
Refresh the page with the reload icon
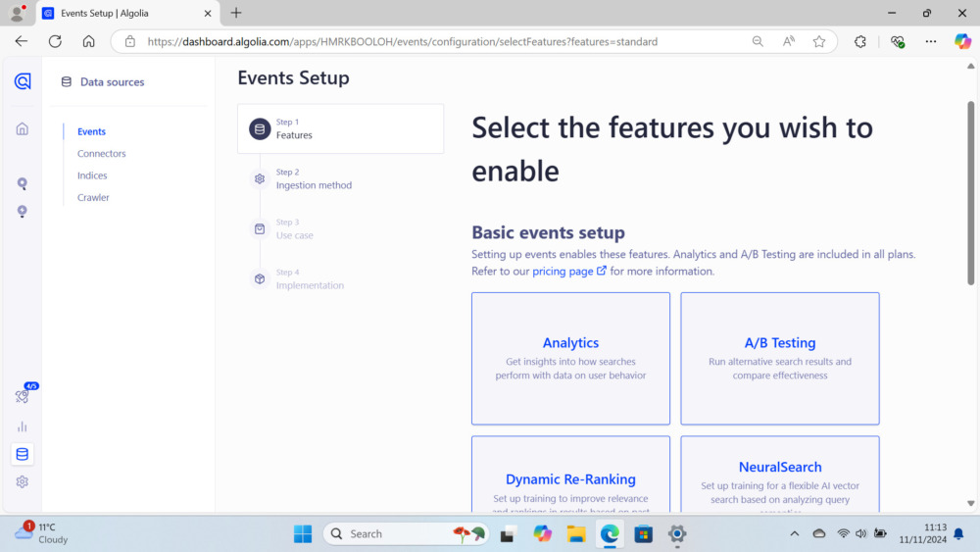coord(55,41)
